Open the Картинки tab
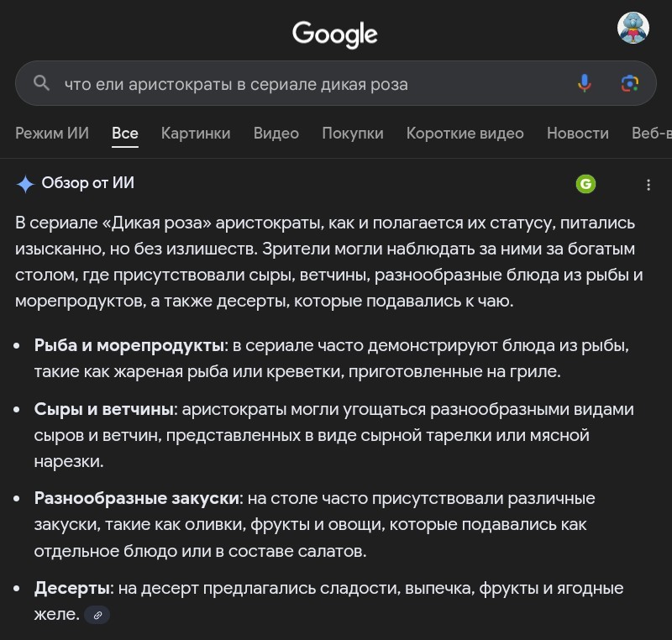 point(196,134)
